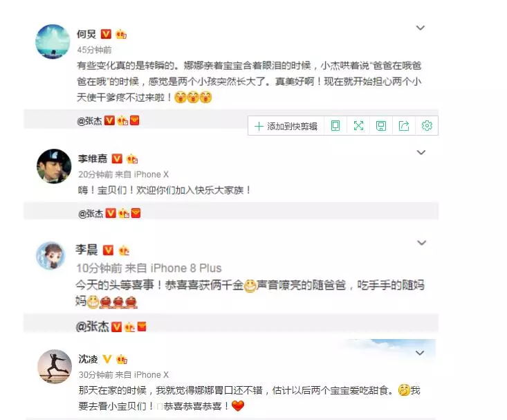Click the fullscreen expand arrows icon

[358, 125]
